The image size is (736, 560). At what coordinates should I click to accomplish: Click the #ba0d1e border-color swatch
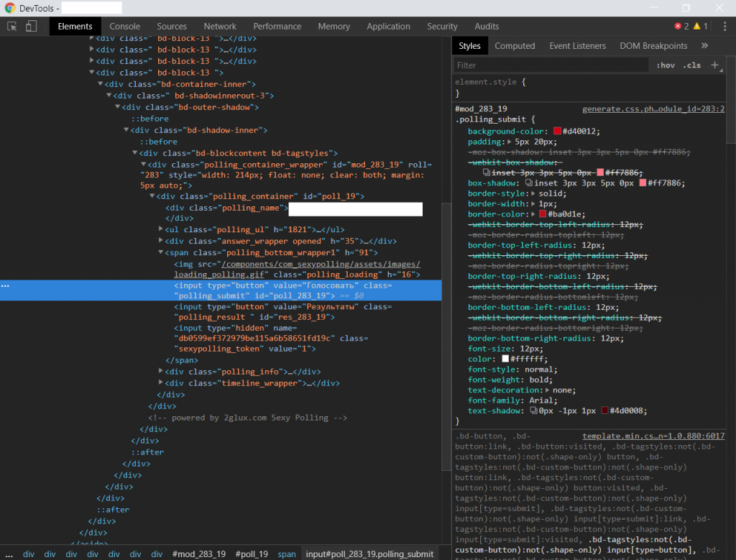pos(543,214)
